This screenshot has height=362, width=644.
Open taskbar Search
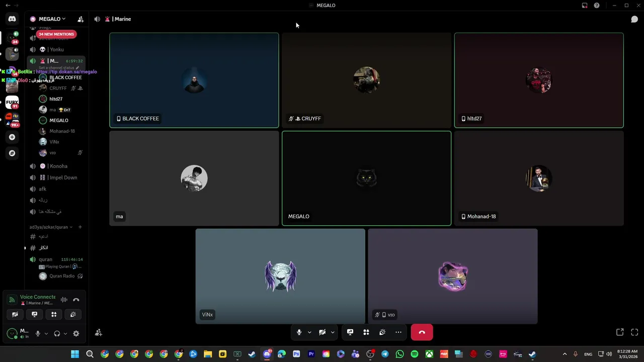tap(90, 354)
